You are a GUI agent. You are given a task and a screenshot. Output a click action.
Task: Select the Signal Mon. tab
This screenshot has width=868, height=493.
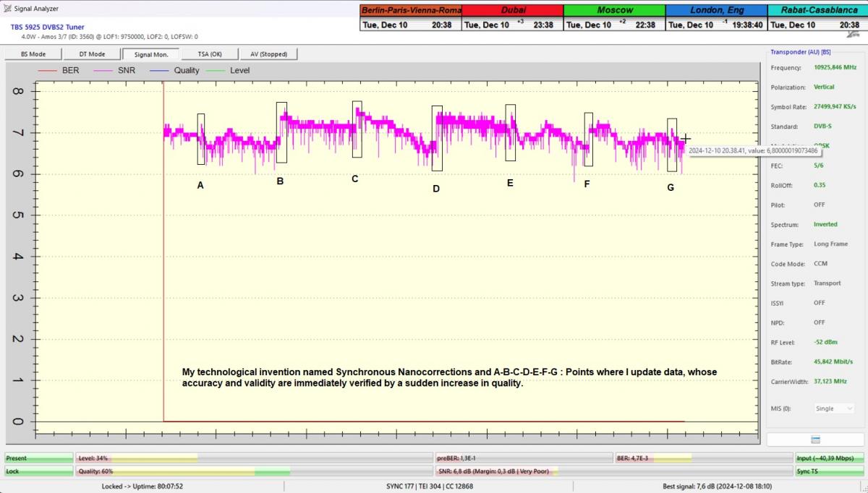151,54
